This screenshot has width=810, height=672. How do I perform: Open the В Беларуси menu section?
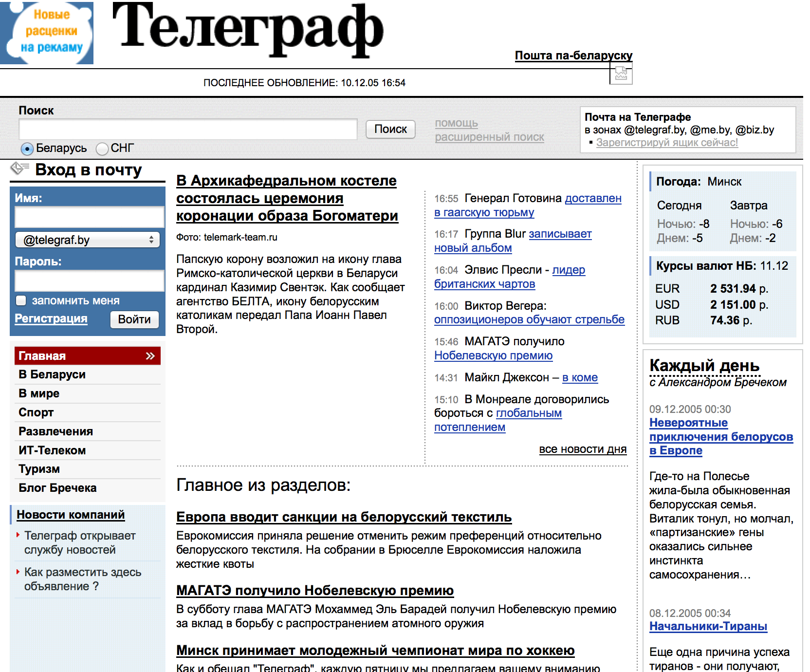pos(52,374)
